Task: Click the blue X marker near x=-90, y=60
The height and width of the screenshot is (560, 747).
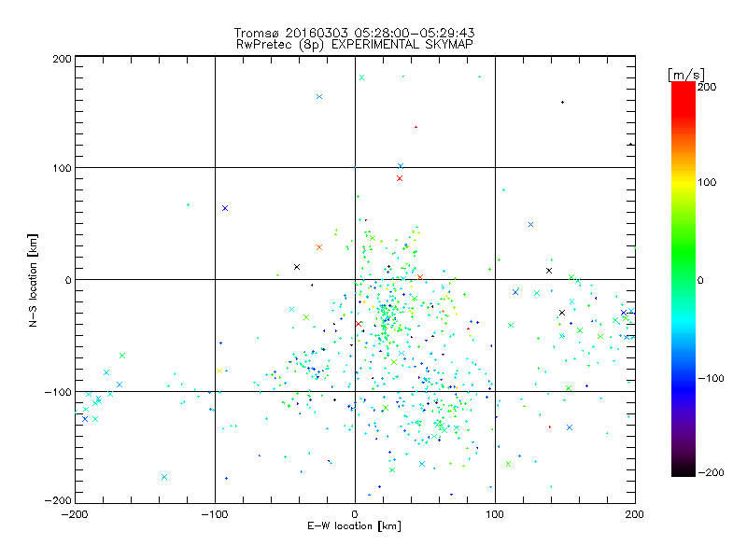Action: [x=225, y=208]
